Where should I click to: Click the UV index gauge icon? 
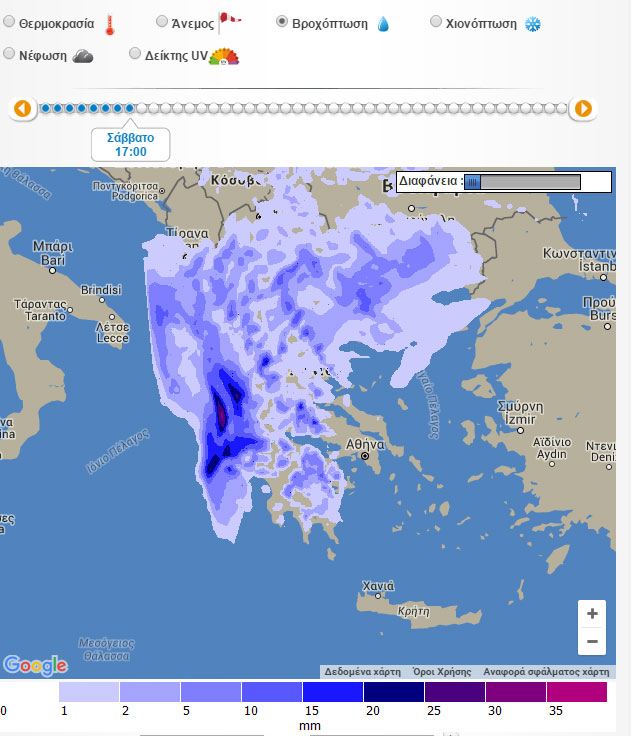click(224, 57)
